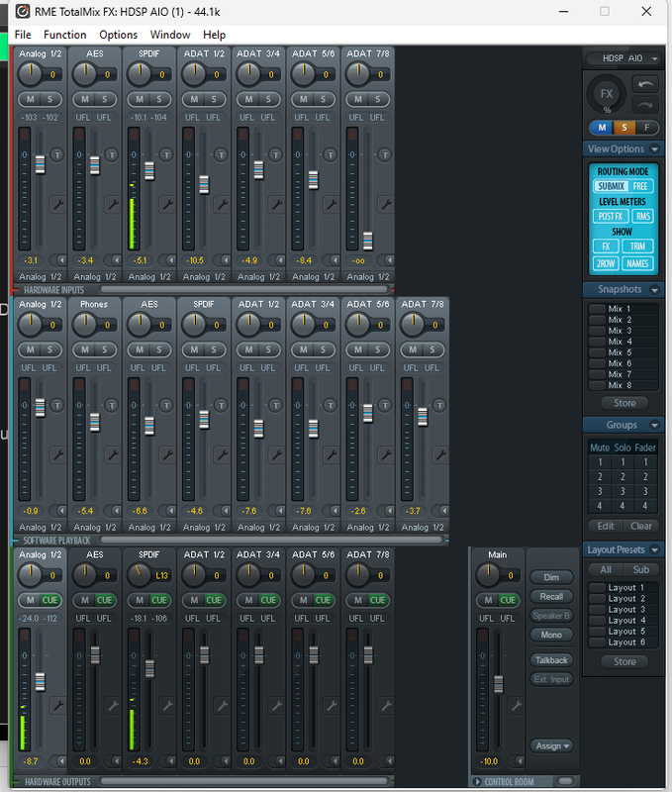Enable the Mono button

(x=551, y=635)
